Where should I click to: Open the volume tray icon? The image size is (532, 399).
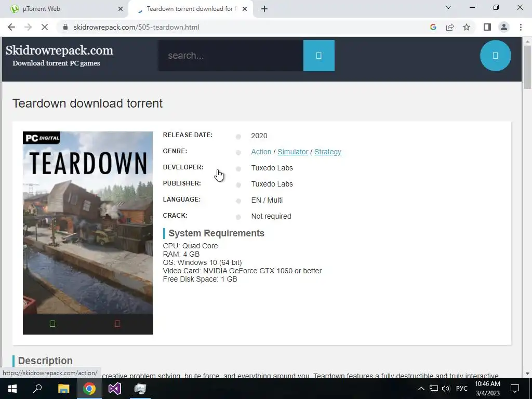point(446,389)
